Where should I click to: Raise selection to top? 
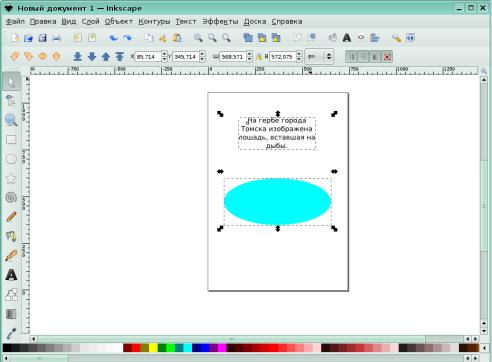(x=120, y=56)
